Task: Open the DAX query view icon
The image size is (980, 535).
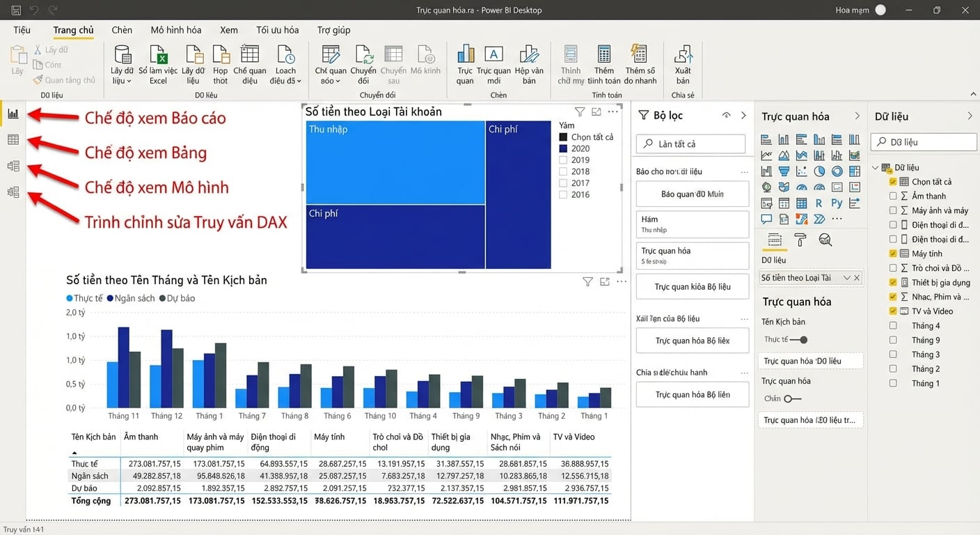Action: pyautogui.click(x=13, y=192)
